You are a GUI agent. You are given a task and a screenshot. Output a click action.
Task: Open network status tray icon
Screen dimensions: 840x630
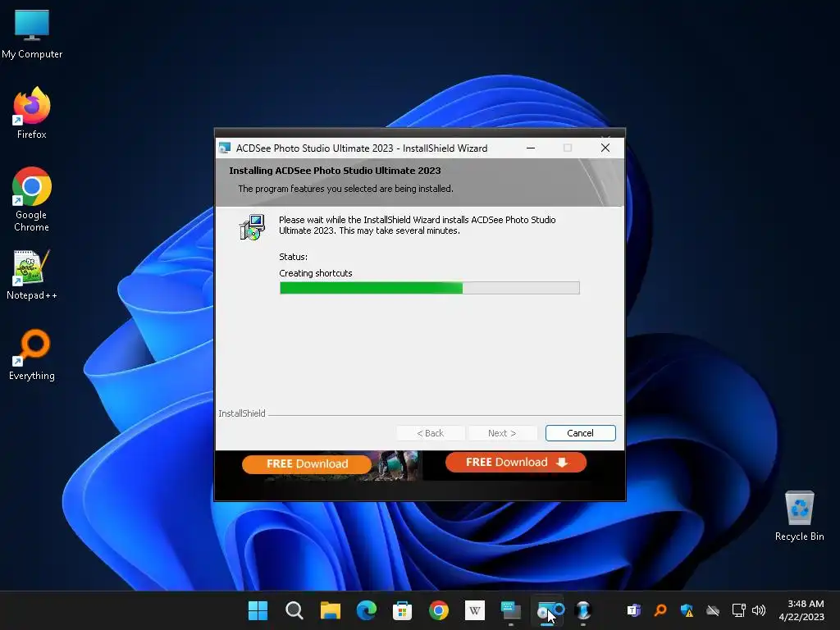tap(739, 610)
